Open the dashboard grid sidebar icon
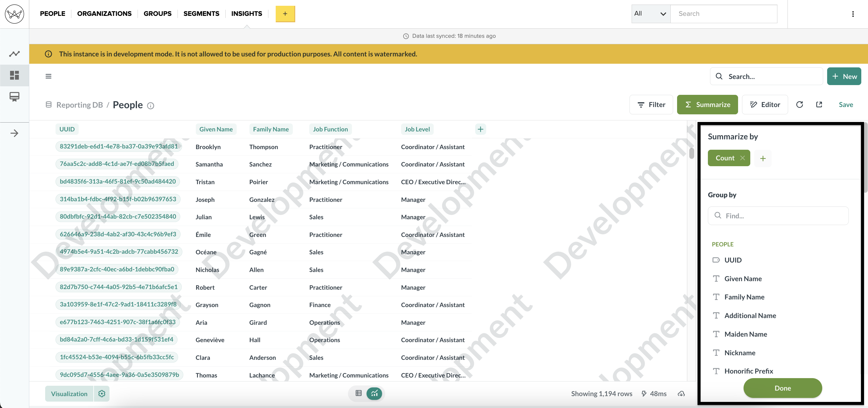 [15, 75]
